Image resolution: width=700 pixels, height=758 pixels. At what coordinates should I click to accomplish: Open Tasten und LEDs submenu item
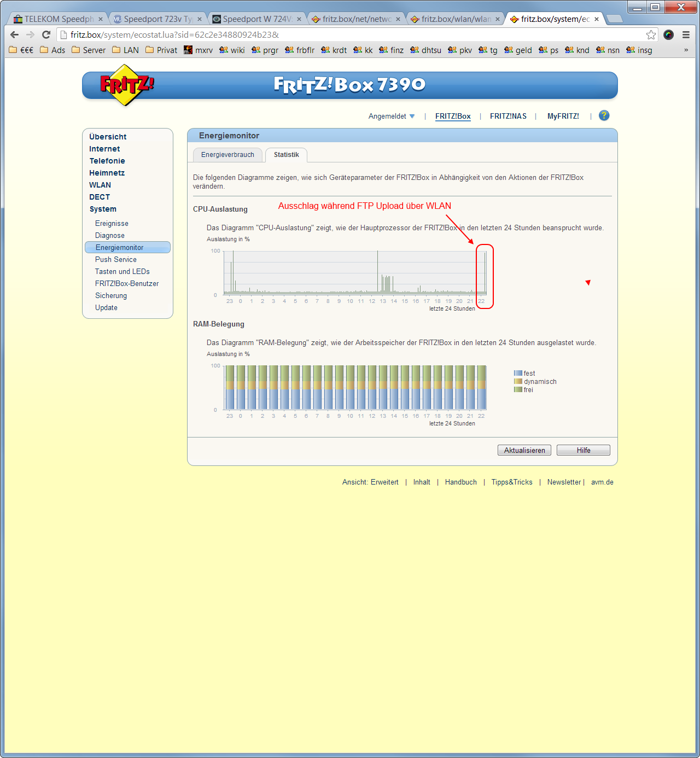click(122, 271)
